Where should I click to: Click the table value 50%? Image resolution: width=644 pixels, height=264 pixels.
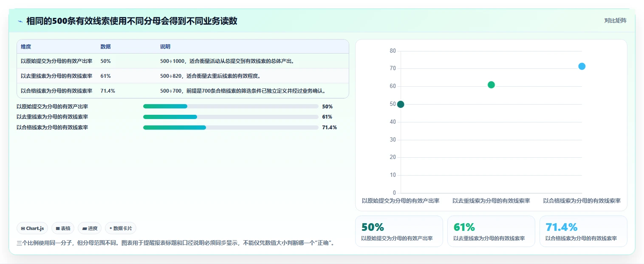point(105,61)
